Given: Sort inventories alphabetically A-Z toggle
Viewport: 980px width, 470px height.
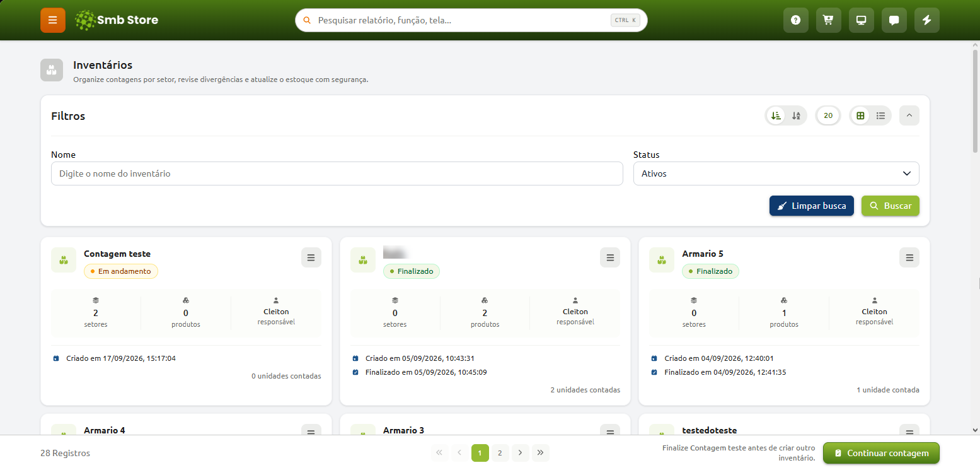Looking at the screenshot, I should (x=797, y=115).
